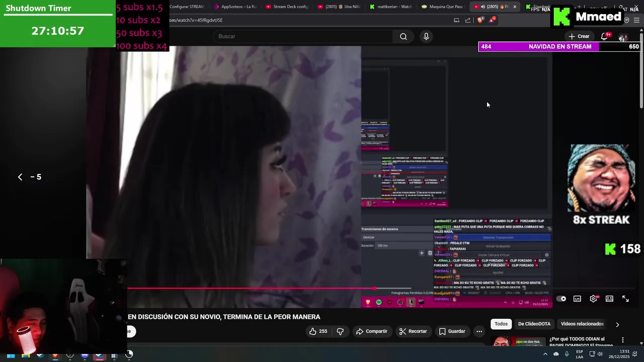This screenshot has width=644, height=362.
Task: Toggle autoplay switch in video player
Action: point(561,299)
